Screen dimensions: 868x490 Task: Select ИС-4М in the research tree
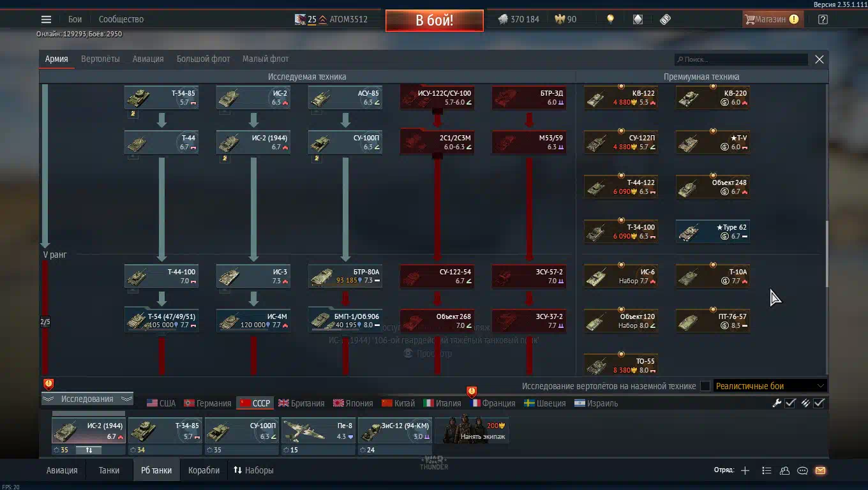tap(253, 321)
